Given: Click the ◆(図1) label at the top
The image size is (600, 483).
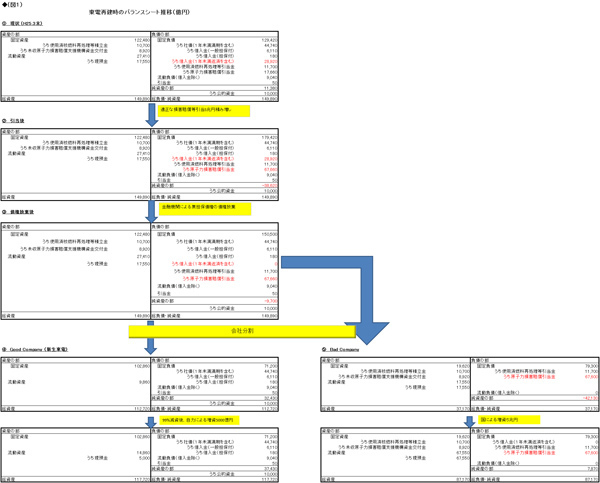Looking at the screenshot, I should tap(12, 5).
